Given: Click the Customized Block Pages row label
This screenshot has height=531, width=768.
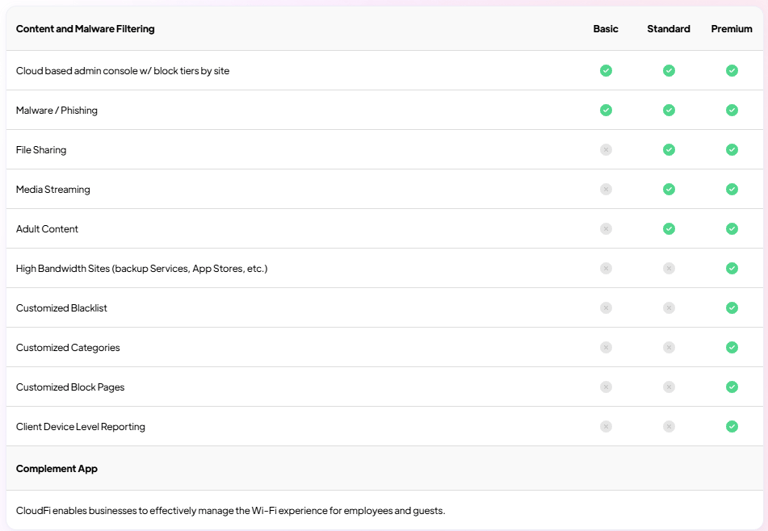Looking at the screenshot, I should [x=70, y=387].
